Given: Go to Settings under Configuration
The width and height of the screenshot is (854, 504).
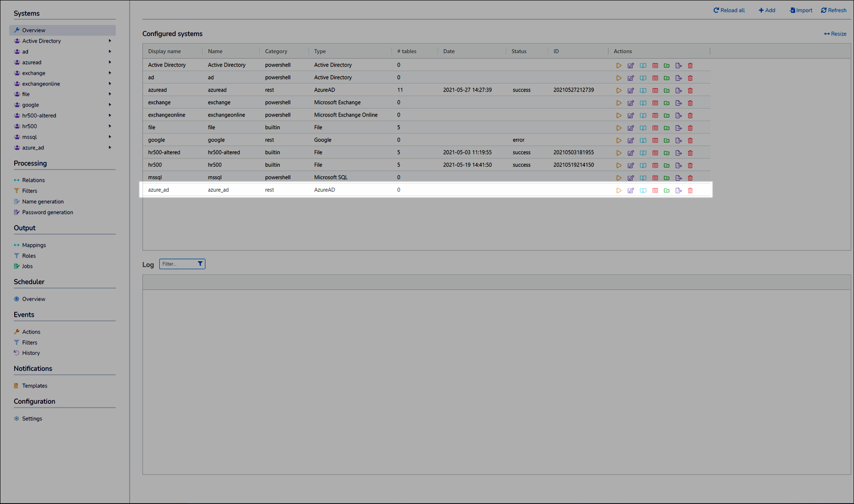Looking at the screenshot, I should point(32,419).
